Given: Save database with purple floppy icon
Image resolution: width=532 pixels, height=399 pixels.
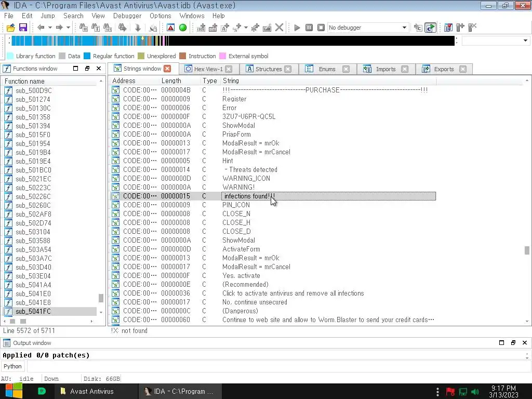Looking at the screenshot, I should tap(23, 28).
